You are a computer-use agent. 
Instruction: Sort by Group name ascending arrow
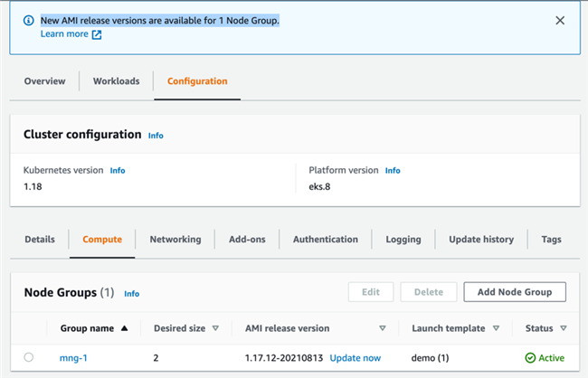124,328
